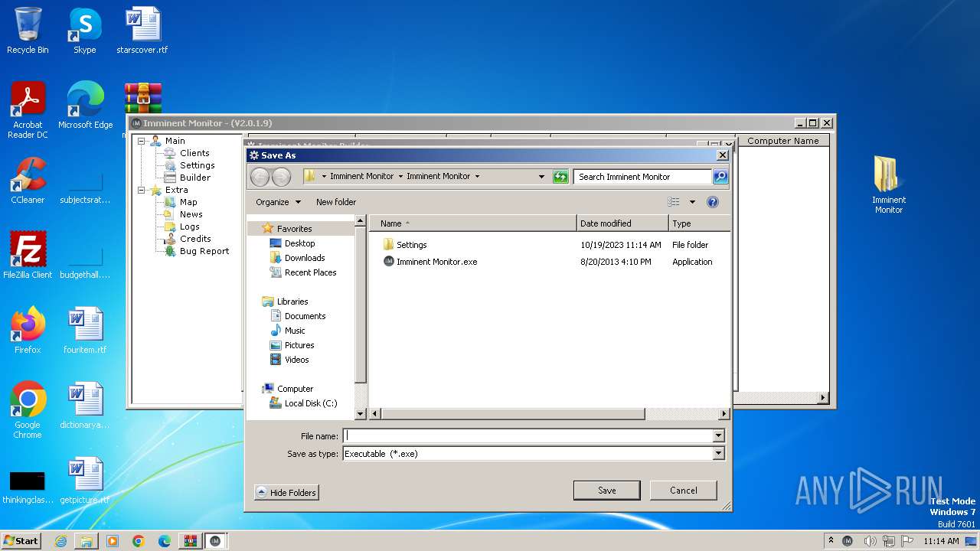Click in the File name input field
The width and height of the screenshot is (980, 551).
click(528, 435)
